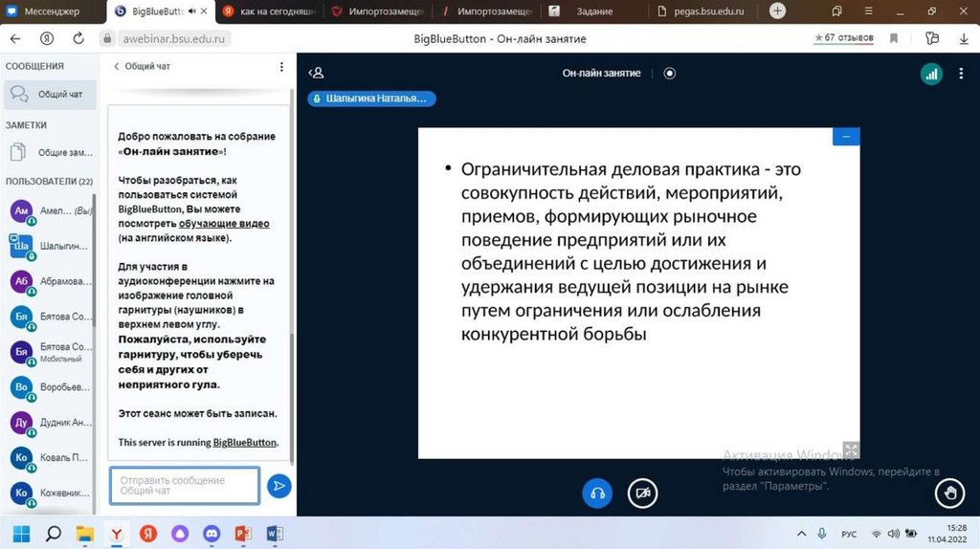Viewport: 980px width, 549px height.
Task: Open browser downloads
Action: point(964,38)
